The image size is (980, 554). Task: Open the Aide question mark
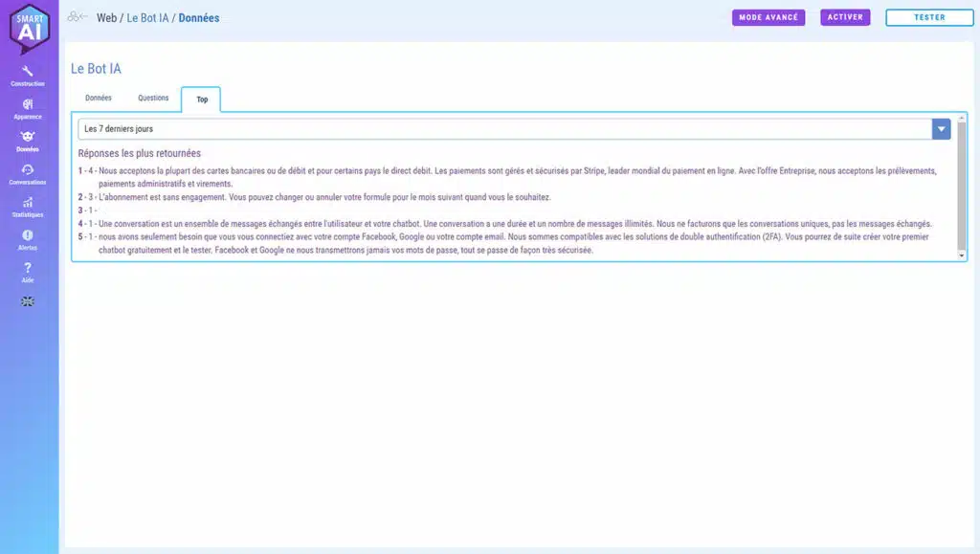(28, 272)
